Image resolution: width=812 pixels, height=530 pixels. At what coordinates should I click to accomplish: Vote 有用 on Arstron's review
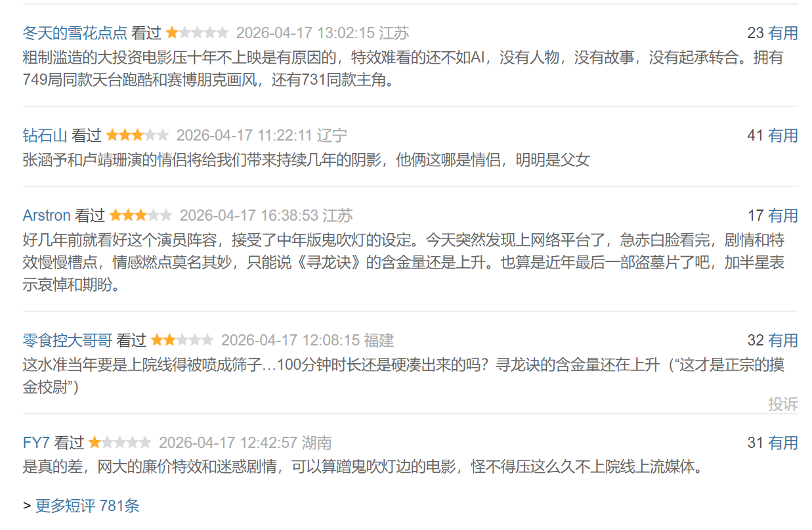(783, 215)
